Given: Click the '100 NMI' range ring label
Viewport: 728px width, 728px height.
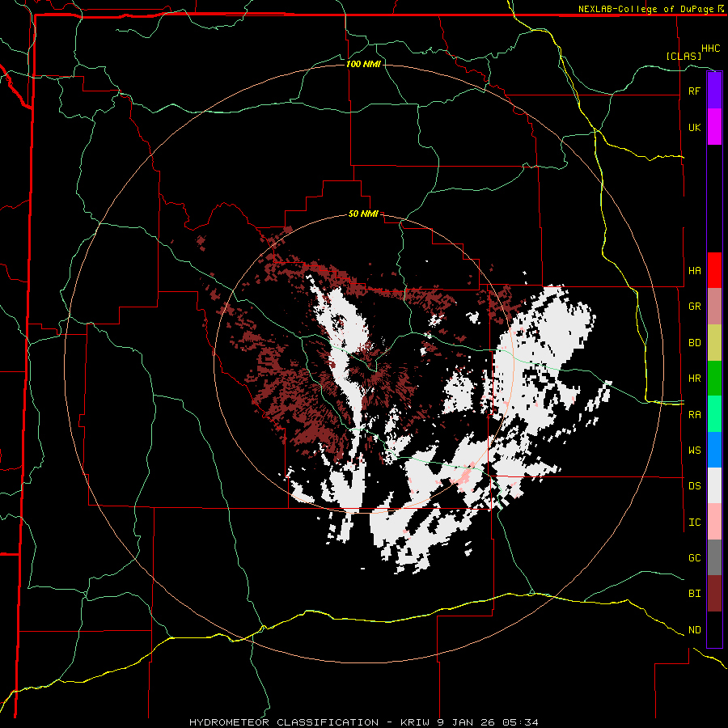Looking at the screenshot, I should [363, 64].
